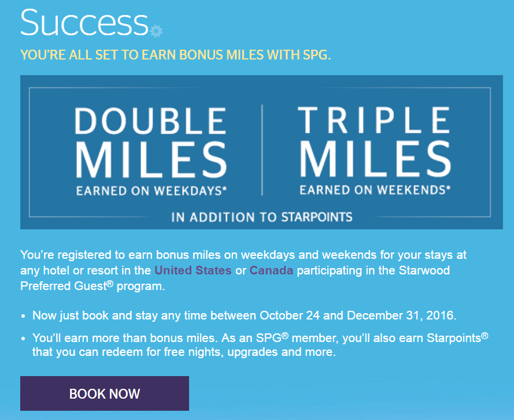Click the BOOK NOW button
The height and width of the screenshot is (420, 514).
point(105,393)
